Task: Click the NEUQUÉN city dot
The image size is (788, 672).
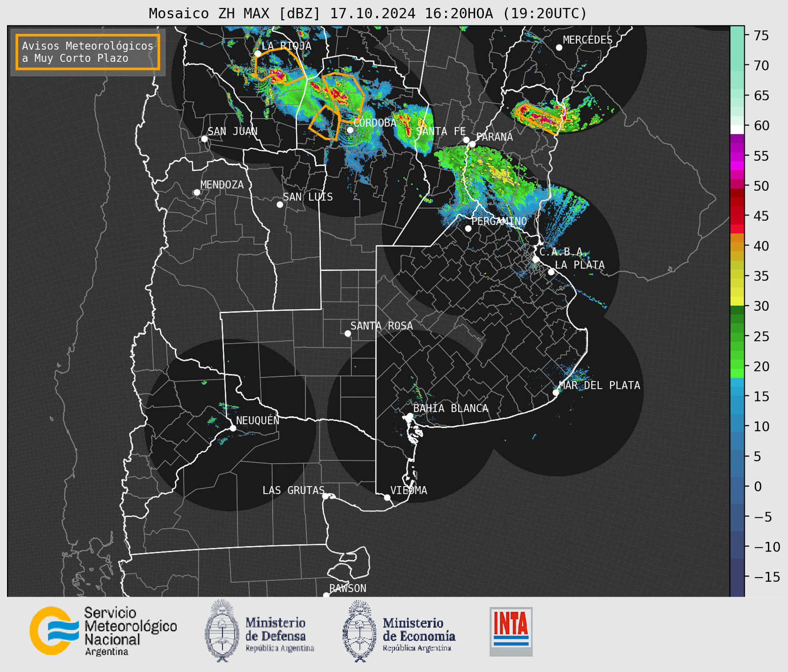Action: click(x=233, y=428)
